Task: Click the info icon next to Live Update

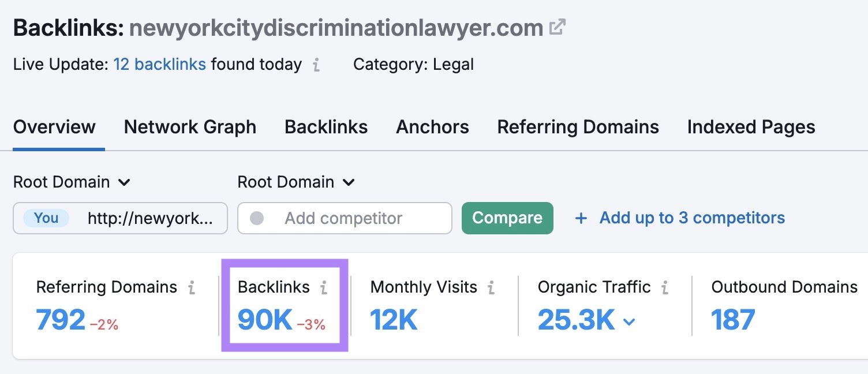Action: [x=315, y=65]
